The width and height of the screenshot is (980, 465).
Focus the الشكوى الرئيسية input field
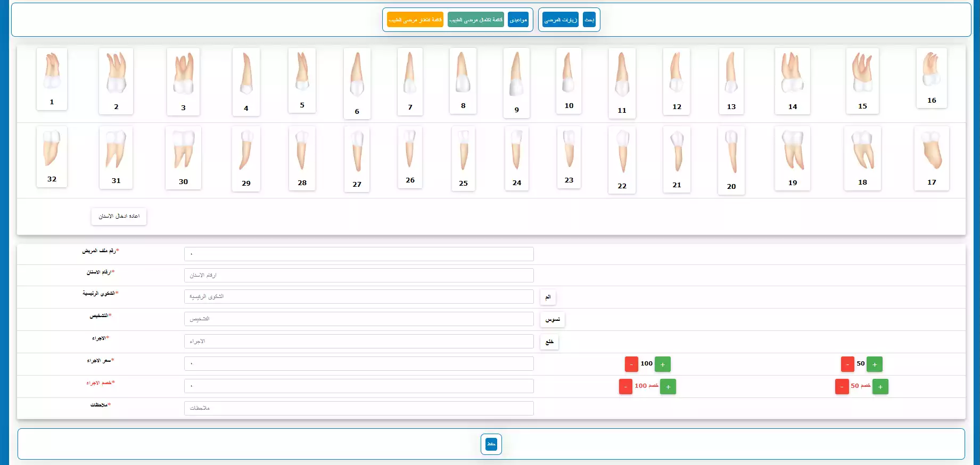point(359,296)
